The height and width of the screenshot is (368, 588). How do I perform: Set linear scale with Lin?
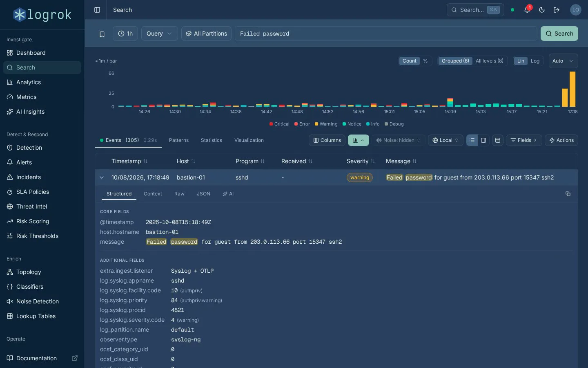click(x=521, y=61)
